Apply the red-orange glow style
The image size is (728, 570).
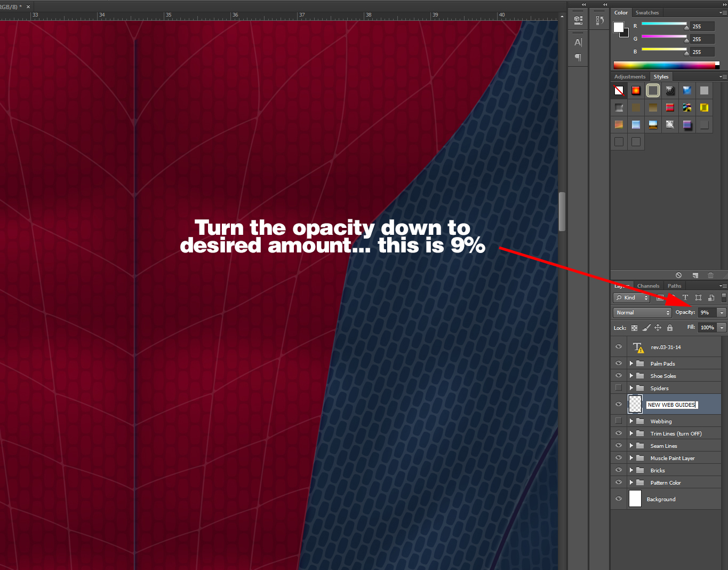point(636,91)
